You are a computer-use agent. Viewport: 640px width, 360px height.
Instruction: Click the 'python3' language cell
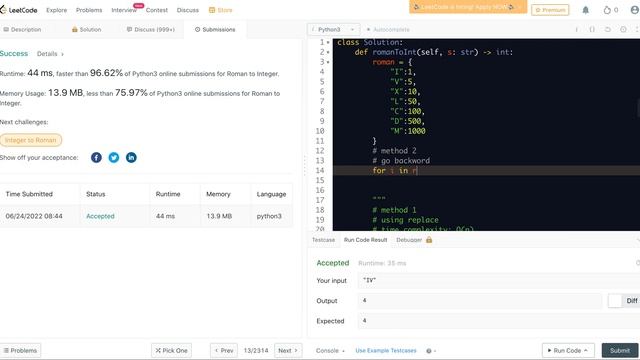point(269,216)
